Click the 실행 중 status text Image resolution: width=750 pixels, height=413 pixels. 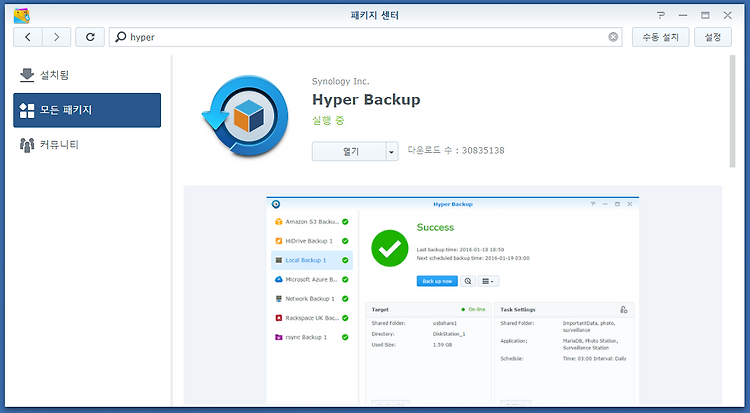(x=328, y=121)
